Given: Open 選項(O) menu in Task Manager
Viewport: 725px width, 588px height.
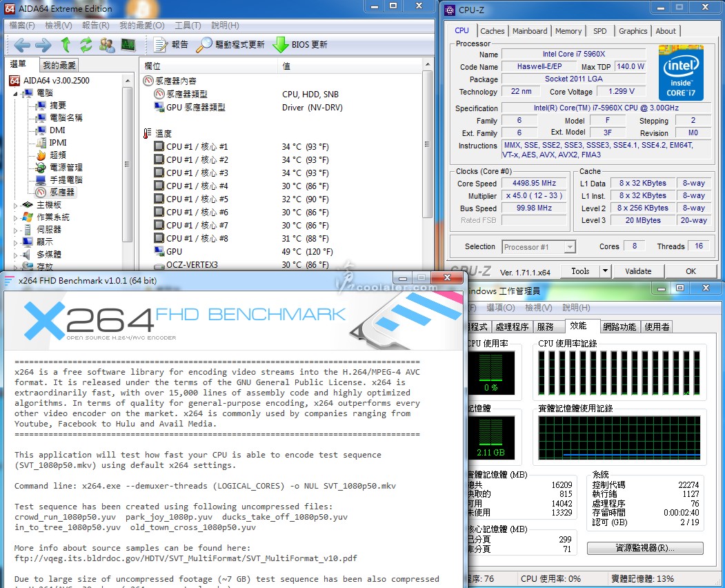Looking at the screenshot, I should (x=501, y=308).
